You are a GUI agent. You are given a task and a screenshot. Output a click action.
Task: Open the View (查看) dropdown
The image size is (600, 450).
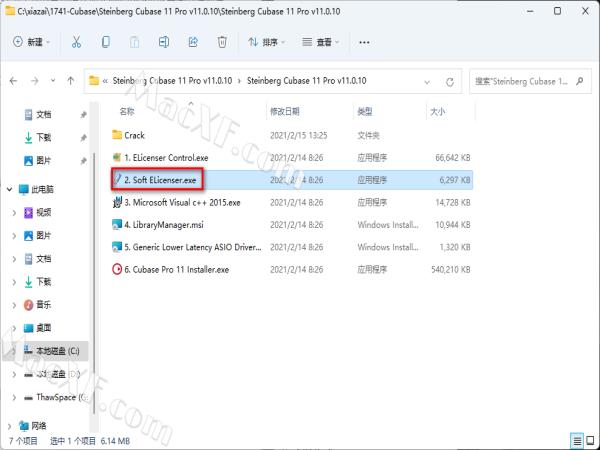click(321, 42)
